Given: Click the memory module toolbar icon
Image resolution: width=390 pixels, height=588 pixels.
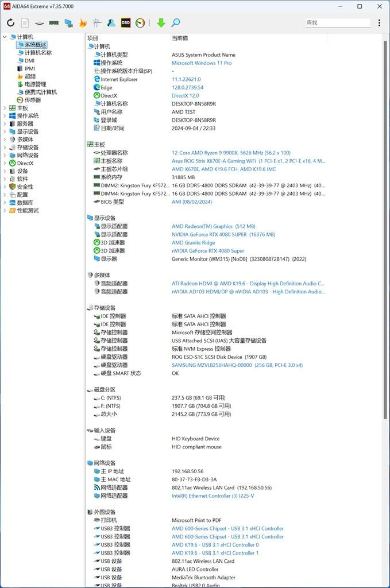Looking at the screenshot, I should point(54,23).
